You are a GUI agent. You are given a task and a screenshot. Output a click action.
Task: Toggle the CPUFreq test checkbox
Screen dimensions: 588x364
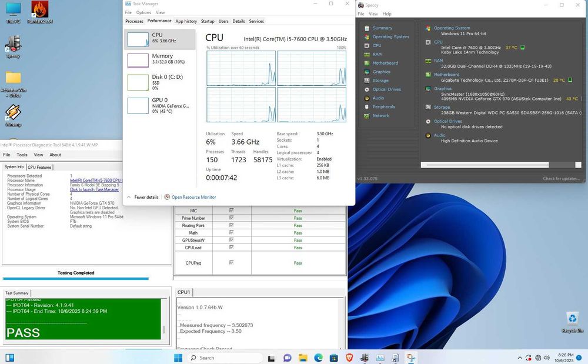(231, 262)
